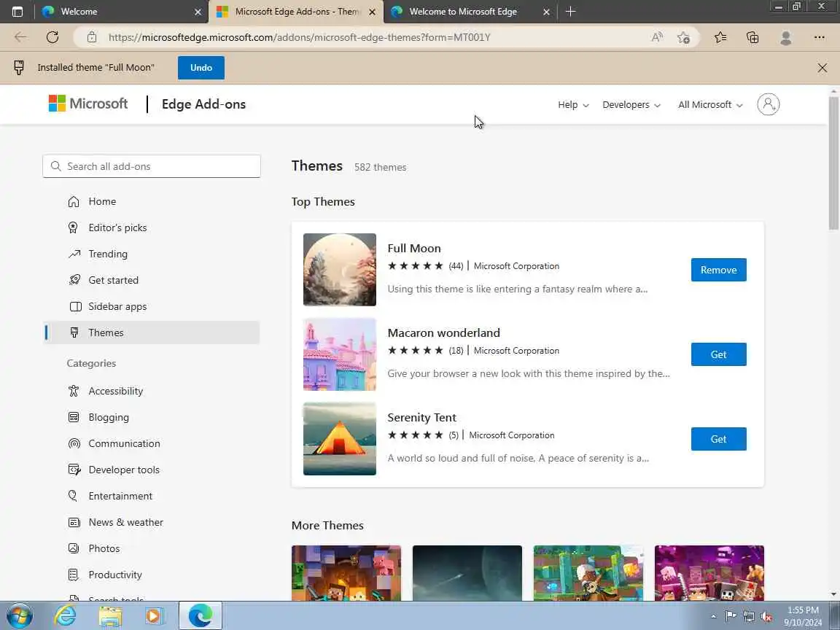The width and height of the screenshot is (840, 630).
Task: Click the muted volume tray icon
Action: pos(766,617)
